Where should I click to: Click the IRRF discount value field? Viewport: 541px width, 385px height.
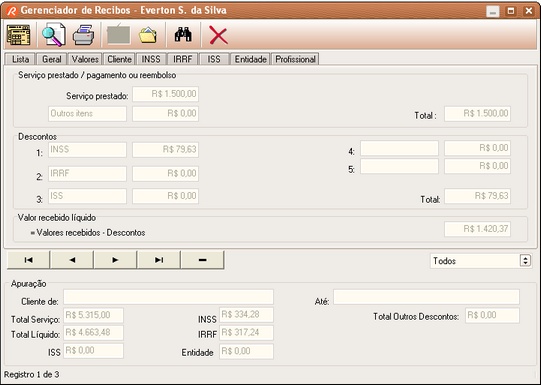[x=166, y=174]
